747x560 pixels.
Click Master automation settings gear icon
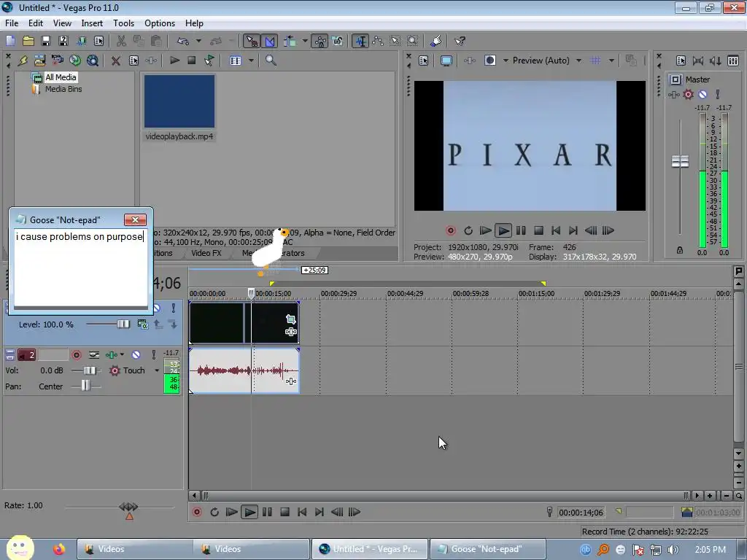689,94
